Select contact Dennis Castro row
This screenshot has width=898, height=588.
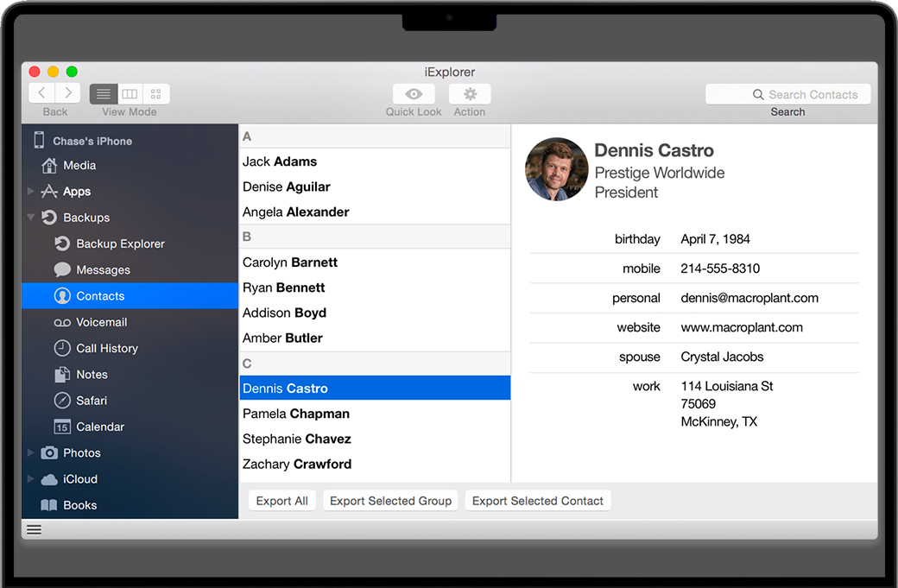point(375,389)
